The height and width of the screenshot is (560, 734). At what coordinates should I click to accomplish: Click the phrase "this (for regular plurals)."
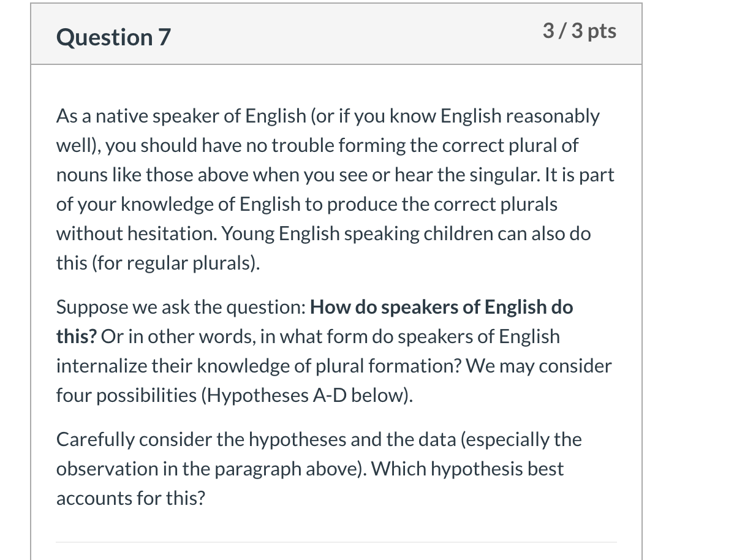click(x=158, y=263)
